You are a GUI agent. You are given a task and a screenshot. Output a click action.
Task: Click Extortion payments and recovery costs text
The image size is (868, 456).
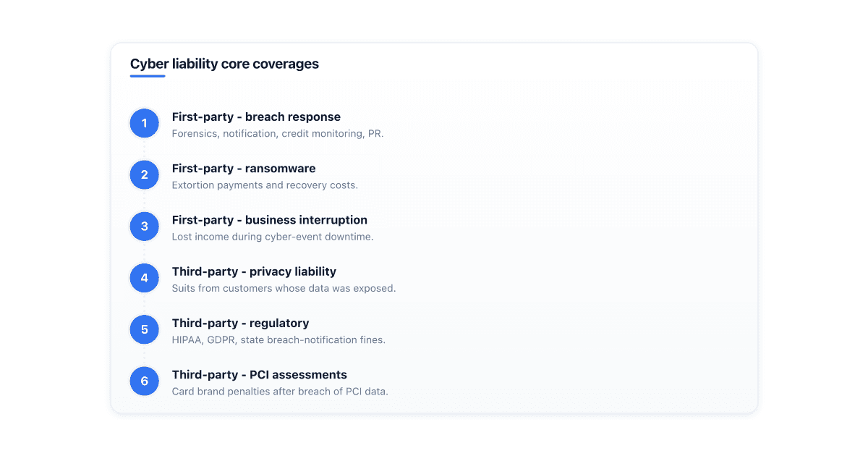(265, 185)
